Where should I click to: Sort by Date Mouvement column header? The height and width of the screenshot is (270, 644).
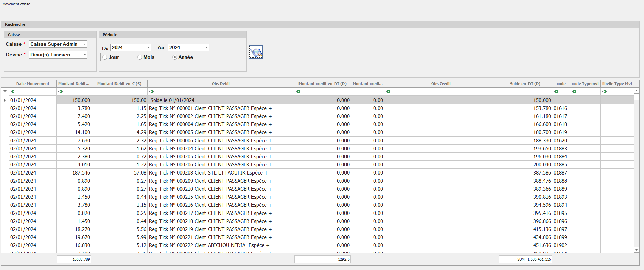[33, 84]
